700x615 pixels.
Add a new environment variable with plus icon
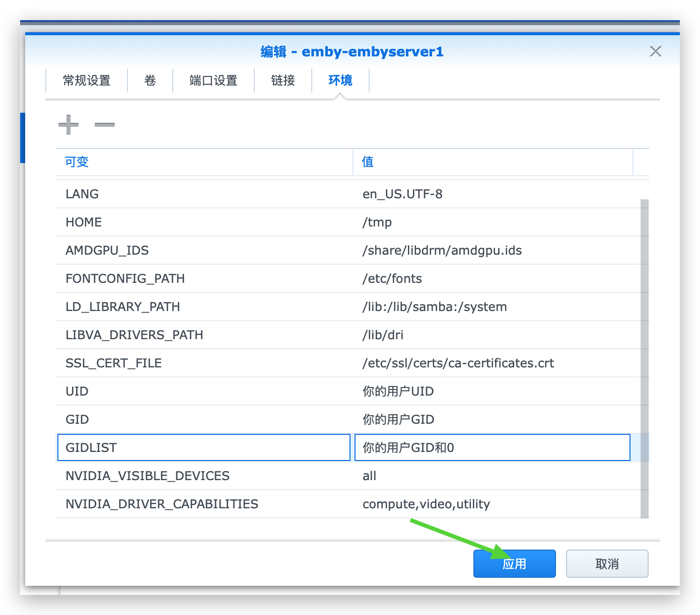[68, 125]
